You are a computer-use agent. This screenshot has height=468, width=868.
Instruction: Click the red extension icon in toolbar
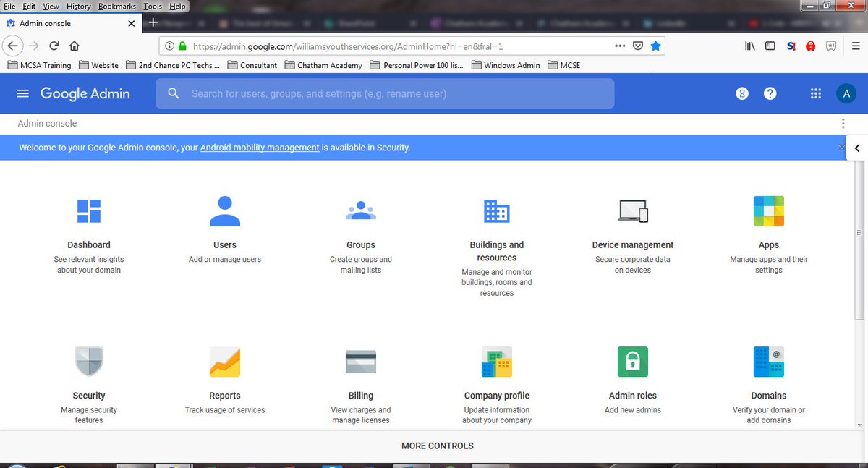tap(811, 46)
